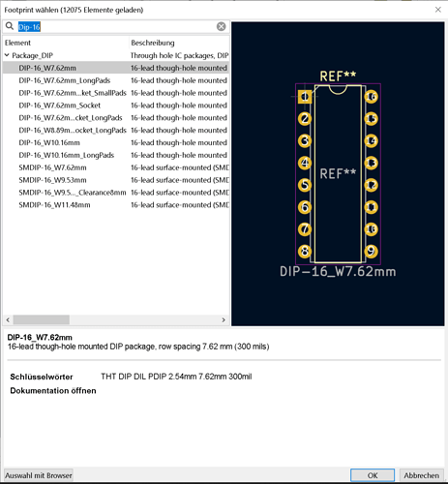Confirm selection with OK button
Screen dimensions: 448x484
[x=373, y=475]
